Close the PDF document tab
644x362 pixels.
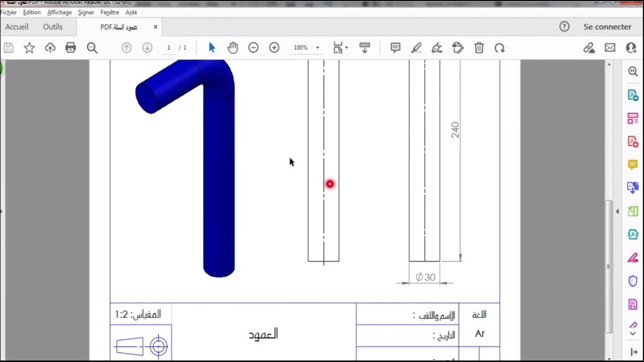coord(155,27)
